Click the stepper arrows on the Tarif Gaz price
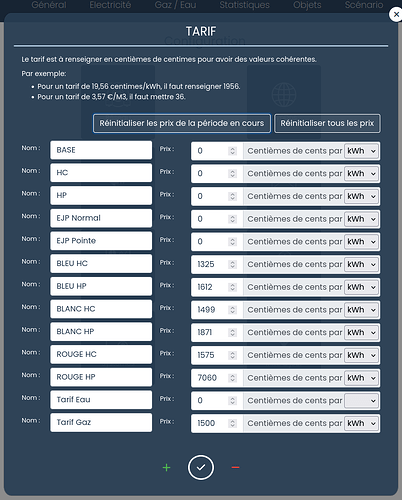 tap(233, 423)
